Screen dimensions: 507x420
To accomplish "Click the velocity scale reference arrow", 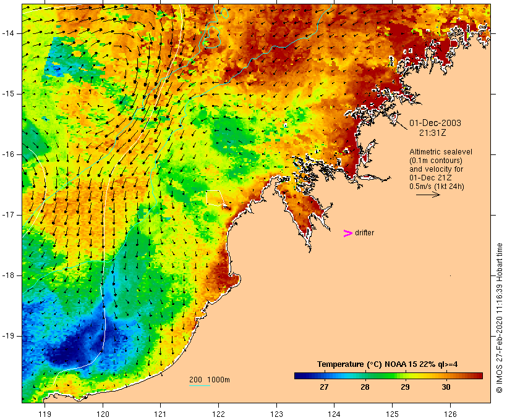I will (428, 195).
